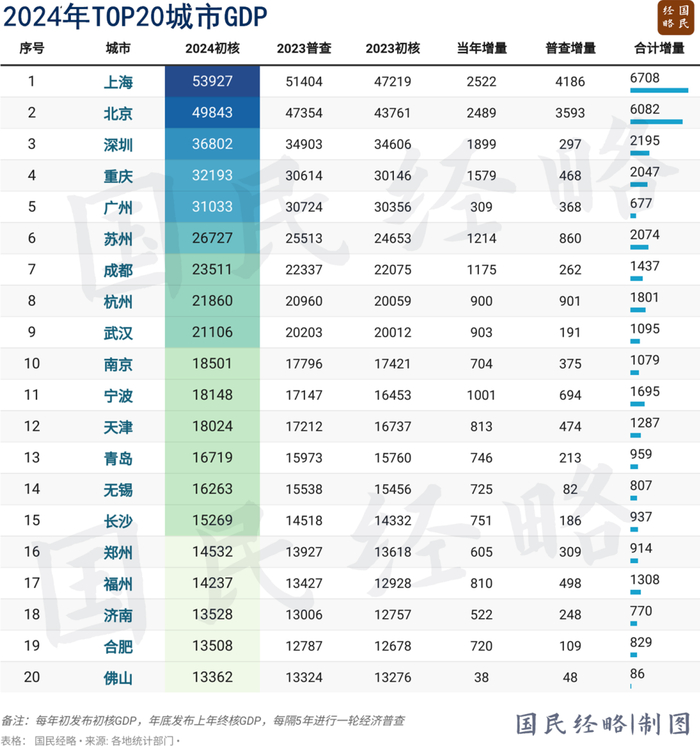Click the city name 上海

pos(118,82)
